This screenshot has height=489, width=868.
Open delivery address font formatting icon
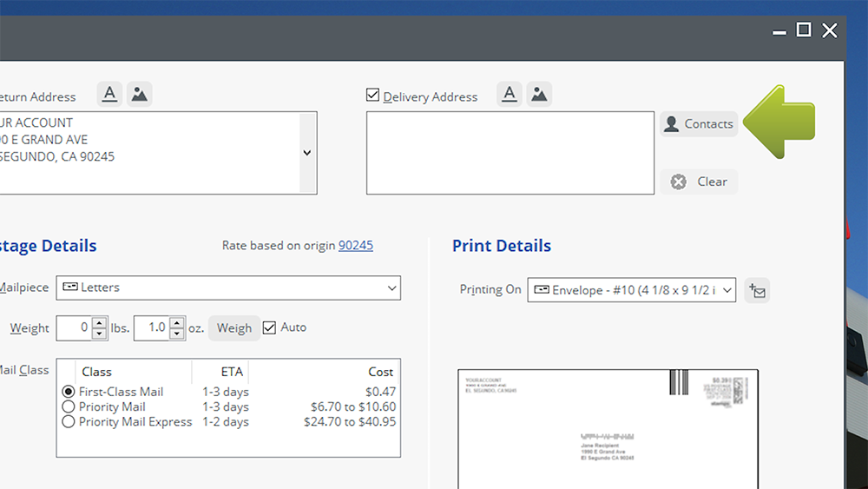[510, 94]
